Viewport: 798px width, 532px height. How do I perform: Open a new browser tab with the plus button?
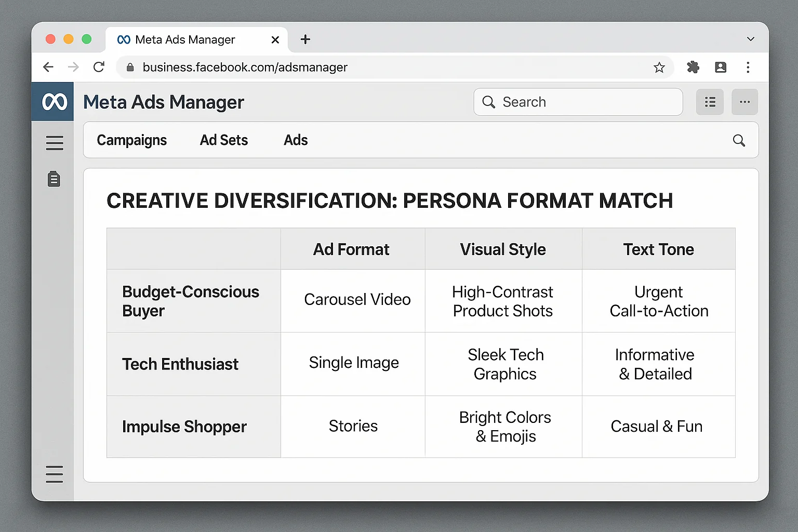[x=305, y=39]
